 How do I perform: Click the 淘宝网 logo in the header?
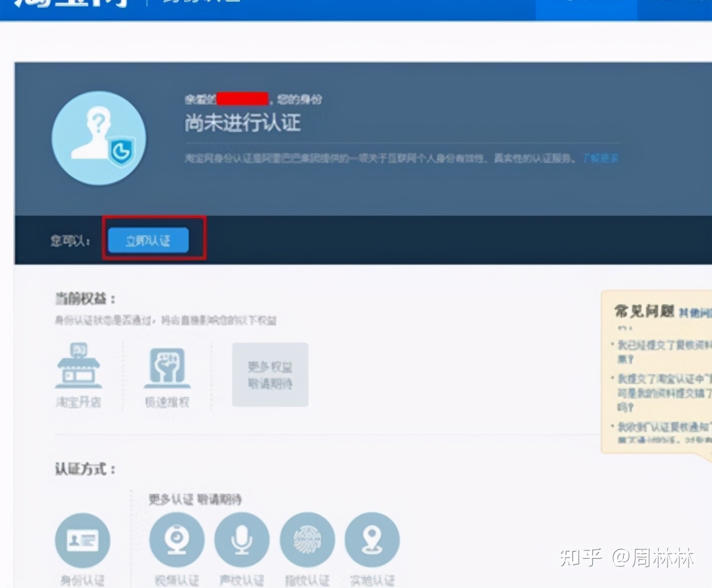(x=64, y=5)
